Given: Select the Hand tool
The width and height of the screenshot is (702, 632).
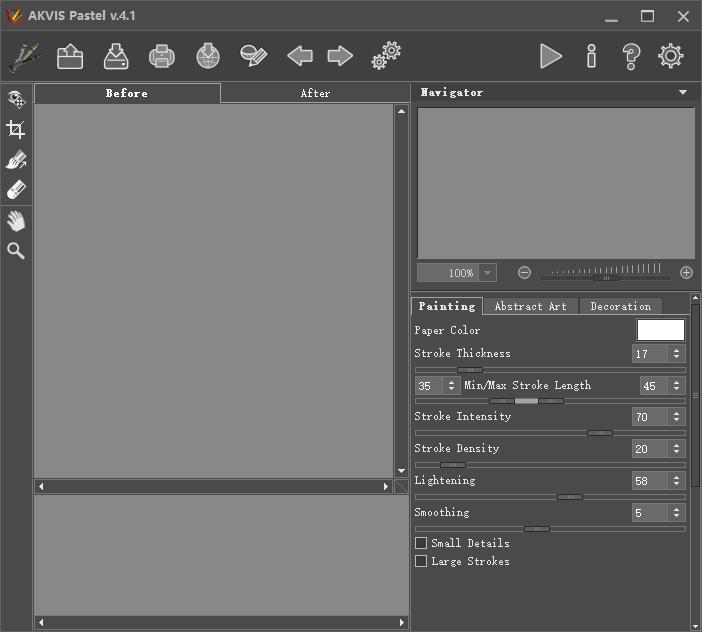Looking at the screenshot, I should 16,221.
